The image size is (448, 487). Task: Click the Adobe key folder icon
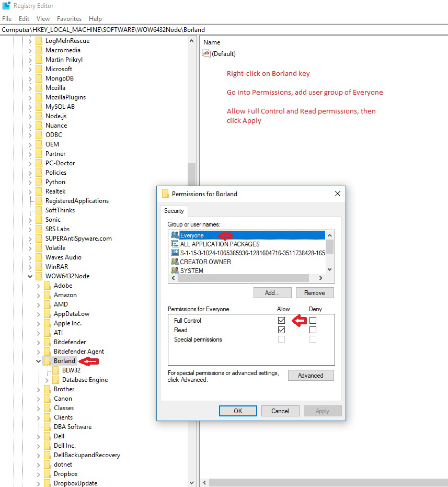click(47, 286)
